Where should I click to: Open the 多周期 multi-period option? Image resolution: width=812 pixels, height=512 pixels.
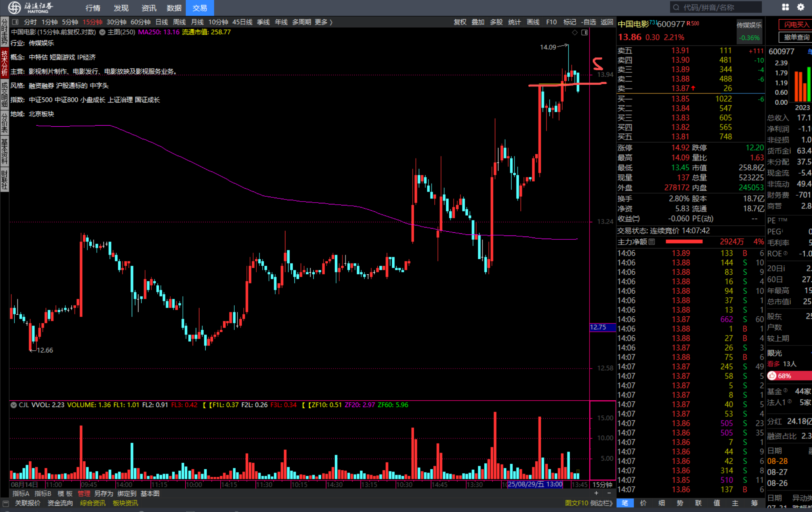point(301,22)
